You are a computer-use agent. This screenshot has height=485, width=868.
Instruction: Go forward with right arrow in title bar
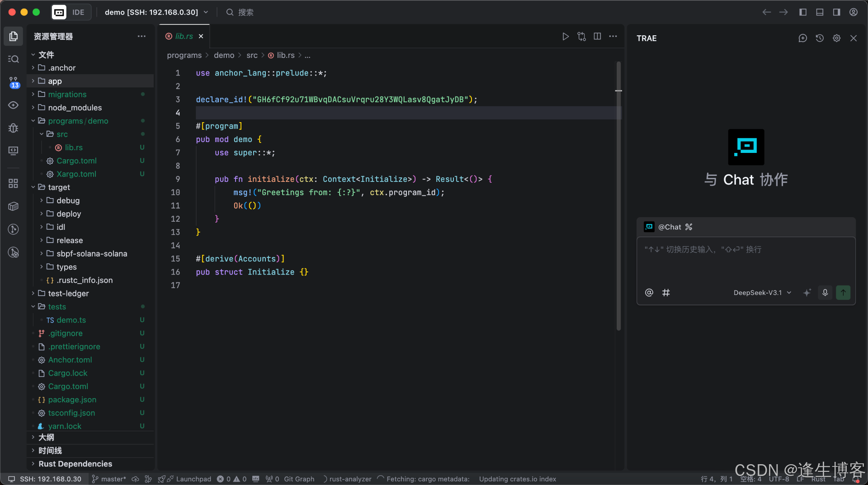point(783,12)
